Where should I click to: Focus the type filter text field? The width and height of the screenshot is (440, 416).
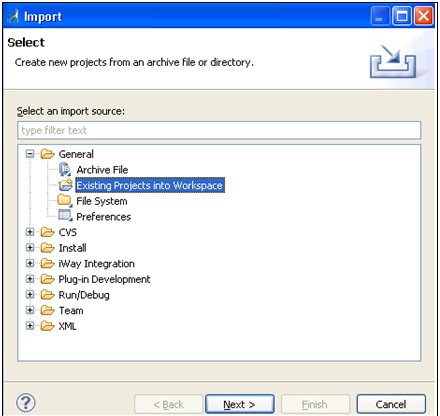click(219, 130)
